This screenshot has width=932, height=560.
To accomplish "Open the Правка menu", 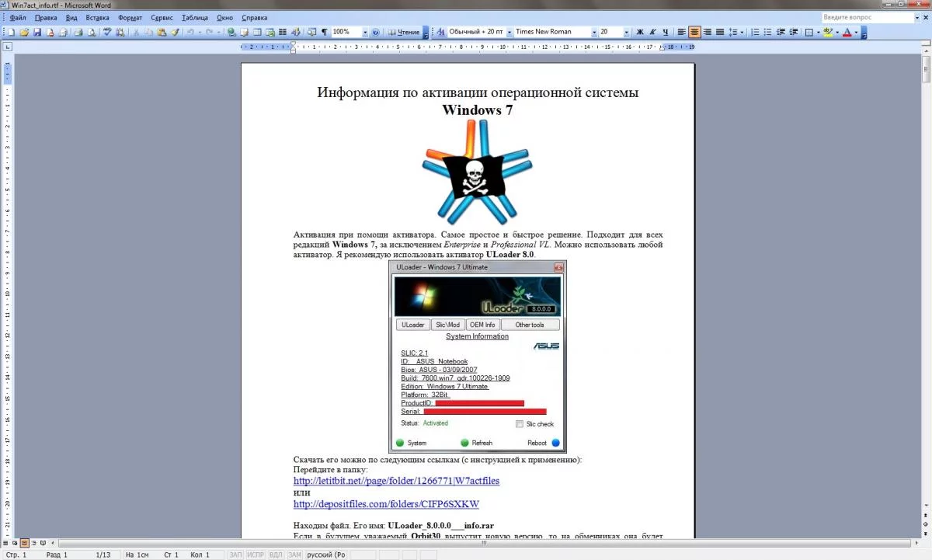I will coord(47,17).
